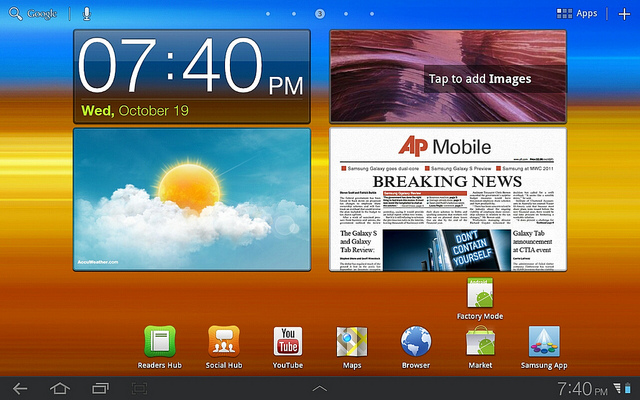Image resolution: width=640 pixels, height=400 pixels.
Task: Tap the AccuWeather.com label
Action: pyautogui.click(x=98, y=262)
